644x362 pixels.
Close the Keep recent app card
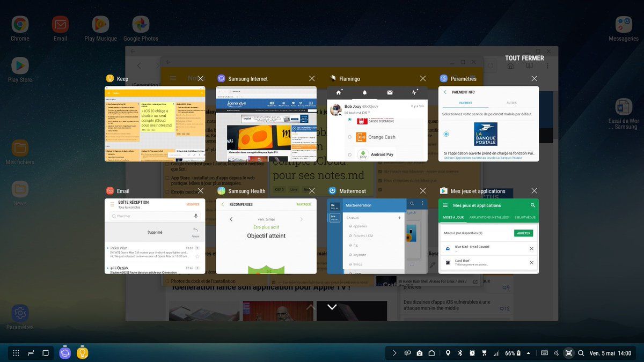200,79
